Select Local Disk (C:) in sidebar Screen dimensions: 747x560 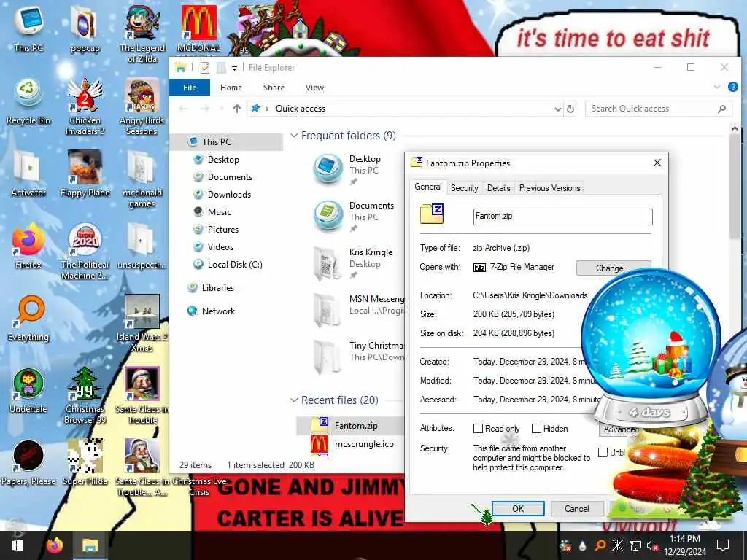[235, 264]
